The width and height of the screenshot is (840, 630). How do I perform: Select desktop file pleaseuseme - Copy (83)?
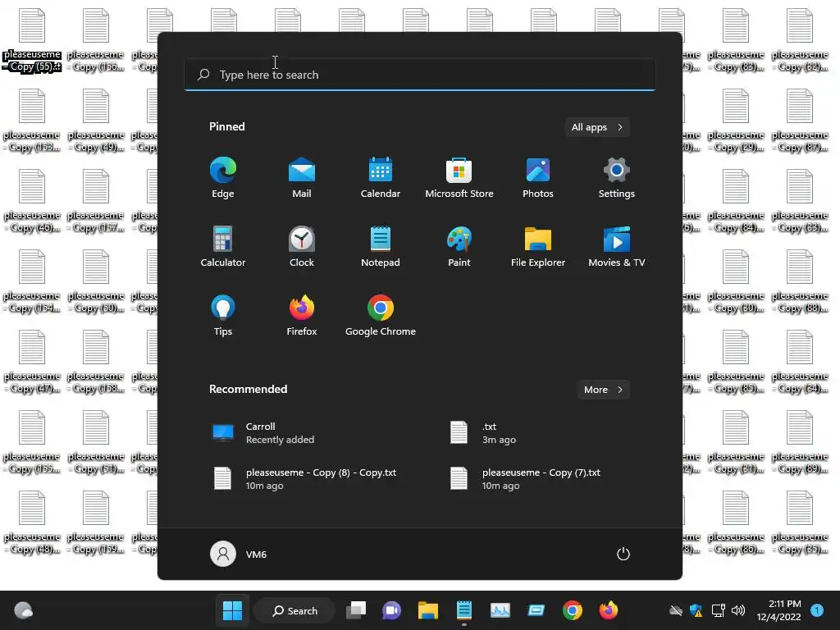736,41
